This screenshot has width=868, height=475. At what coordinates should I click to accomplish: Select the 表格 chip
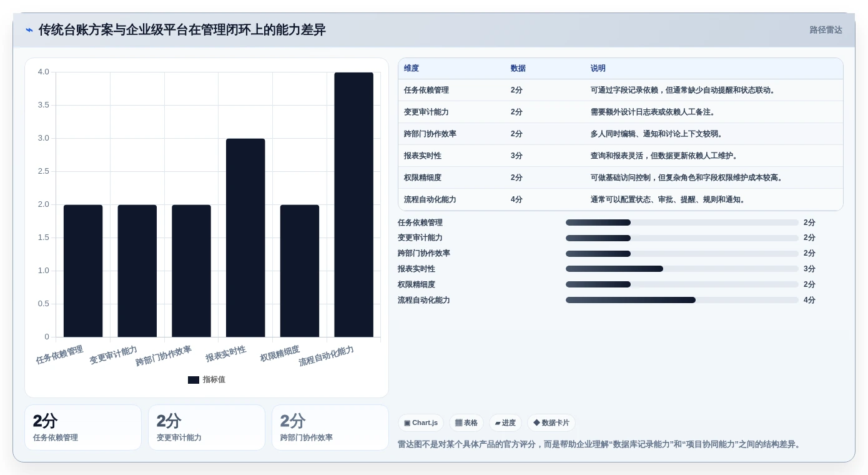pyautogui.click(x=466, y=423)
